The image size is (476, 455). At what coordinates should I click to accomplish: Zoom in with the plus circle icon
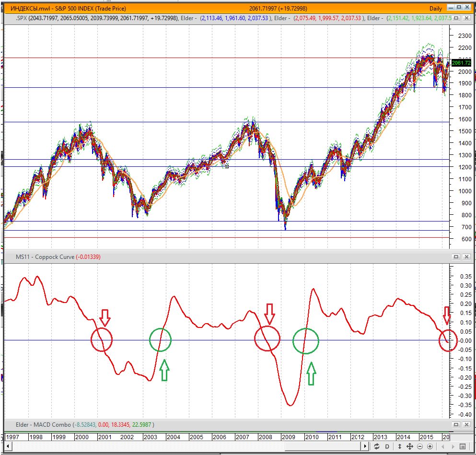tap(430, 446)
